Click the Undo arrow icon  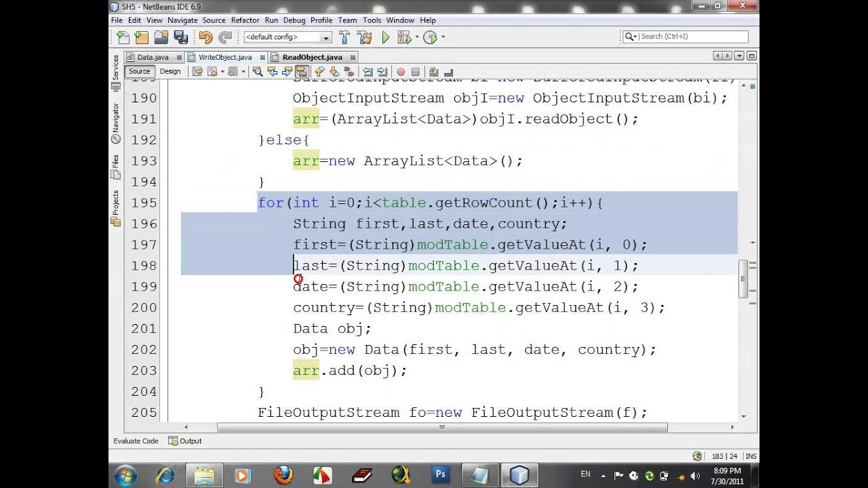pyautogui.click(x=205, y=37)
